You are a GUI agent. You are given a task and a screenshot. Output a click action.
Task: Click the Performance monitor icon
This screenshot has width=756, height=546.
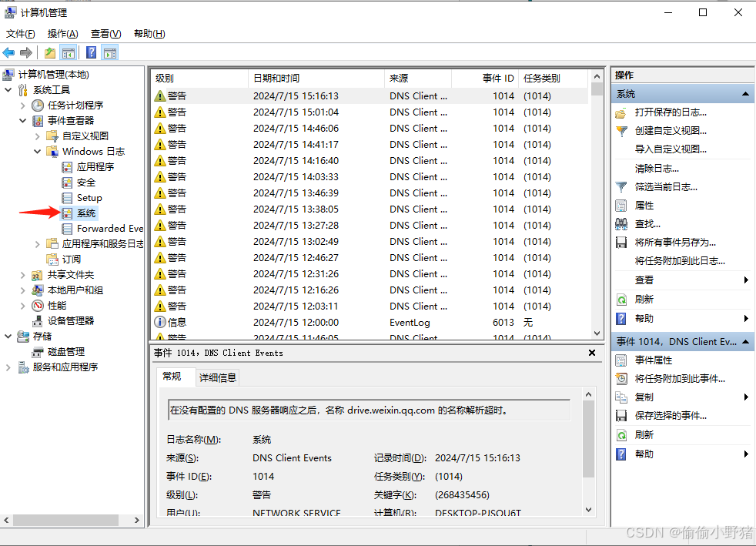38,306
